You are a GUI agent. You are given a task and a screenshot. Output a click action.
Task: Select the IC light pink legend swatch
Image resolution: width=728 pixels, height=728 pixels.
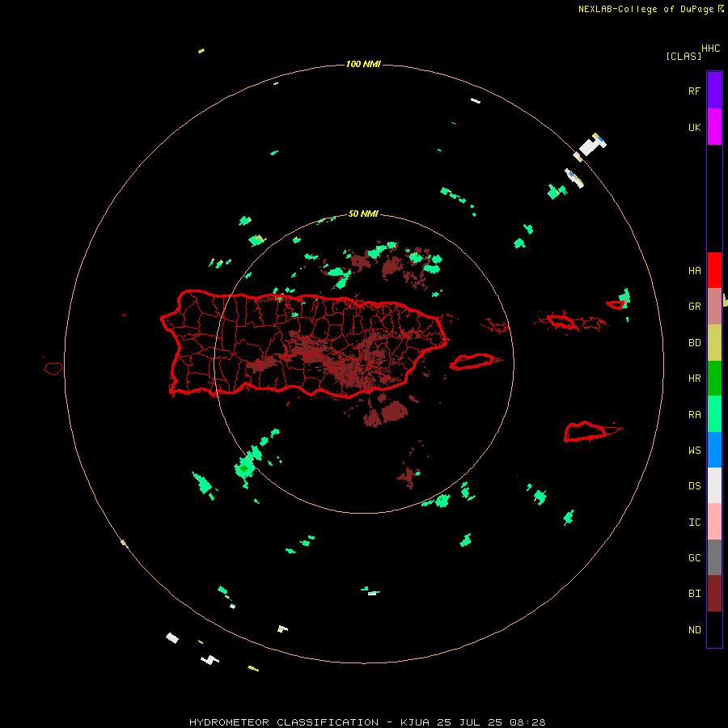point(714,522)
